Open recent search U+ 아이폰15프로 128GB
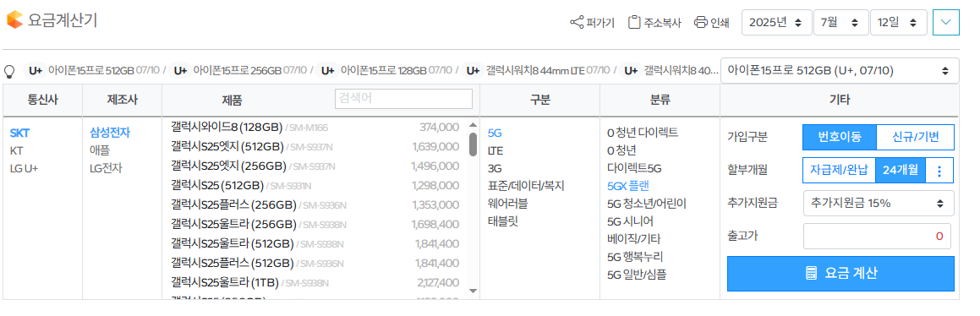Viewport: 980px width, 316px height. (385, 71)
